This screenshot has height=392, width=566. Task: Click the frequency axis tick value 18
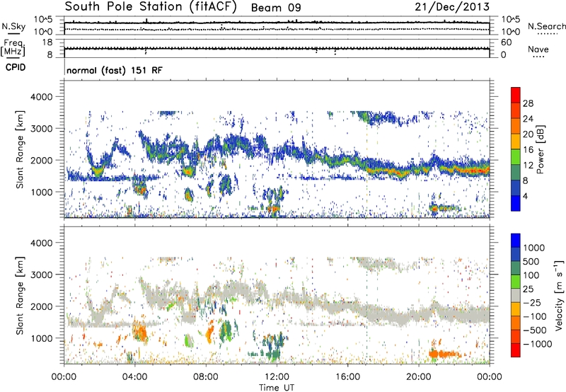47,42
